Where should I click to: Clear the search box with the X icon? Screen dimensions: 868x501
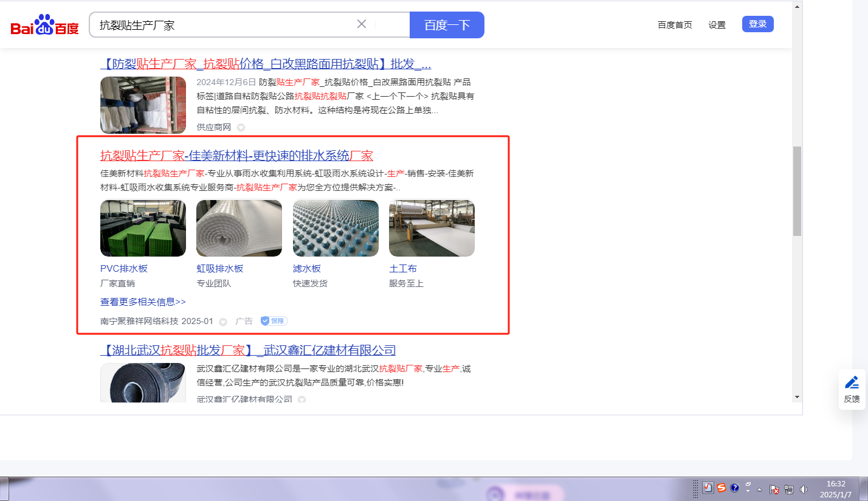pyautogui.click(x=362, y=24)
